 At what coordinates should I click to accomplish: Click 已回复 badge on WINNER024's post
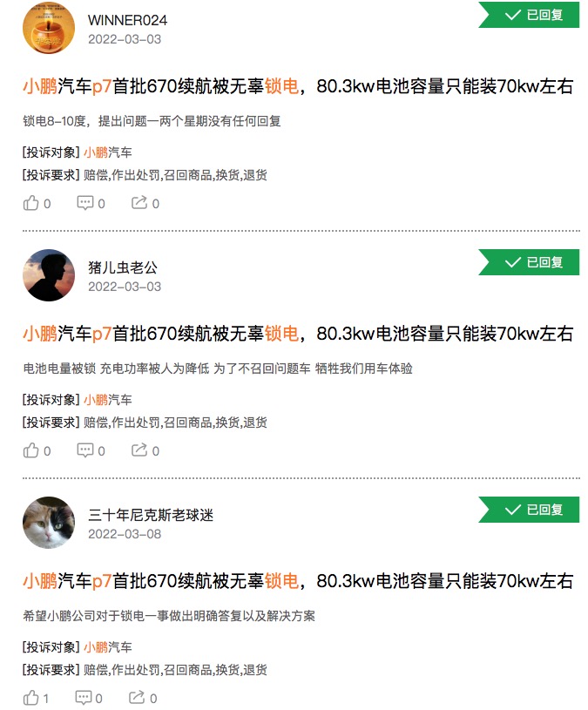529,15
